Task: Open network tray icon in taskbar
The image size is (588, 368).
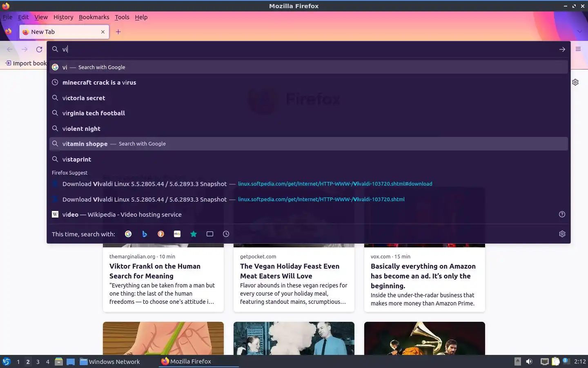Action: coord(544,361)
